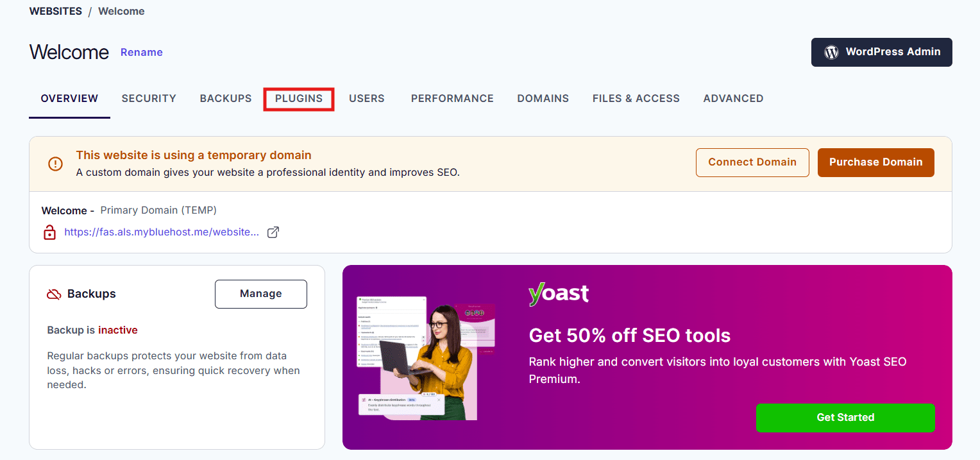
Task: Open the Files & Access tab
Action: (x=636, y=98)
